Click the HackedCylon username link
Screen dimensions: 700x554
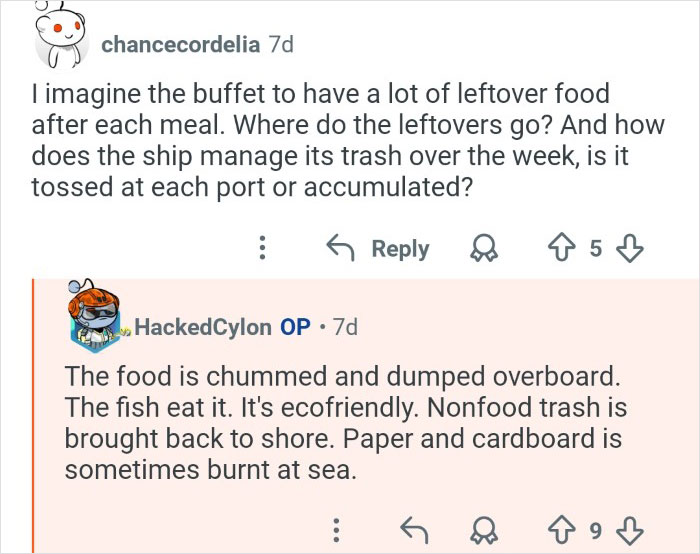pos(202,327)
